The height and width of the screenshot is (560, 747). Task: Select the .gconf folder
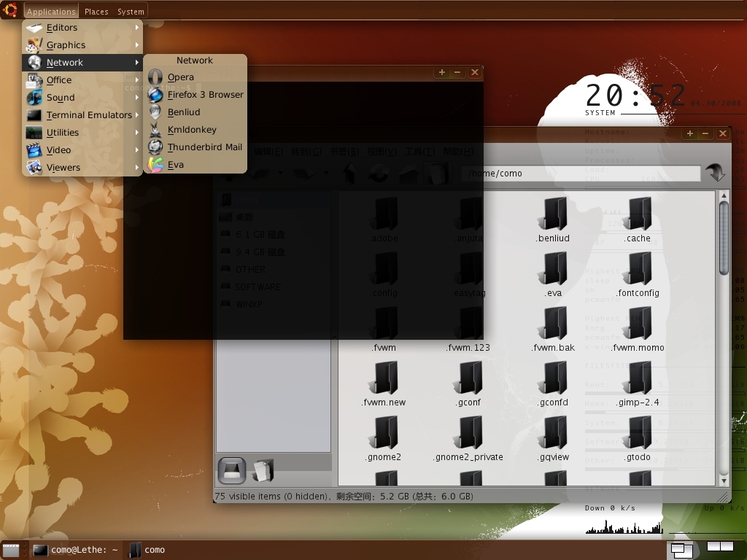click(468, 384)
